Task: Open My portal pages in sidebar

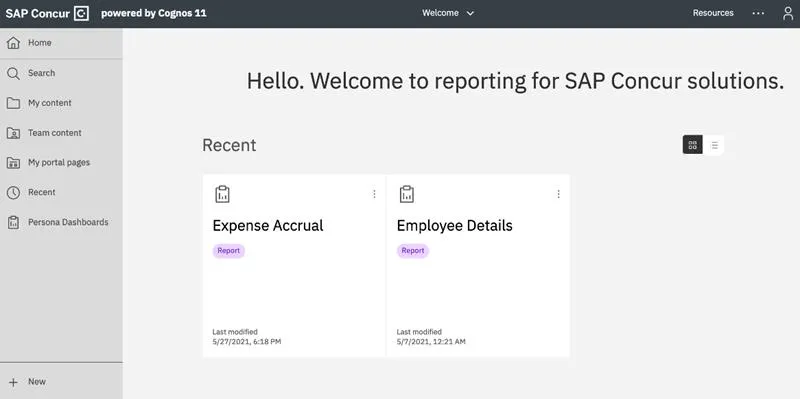Action: 61,163
